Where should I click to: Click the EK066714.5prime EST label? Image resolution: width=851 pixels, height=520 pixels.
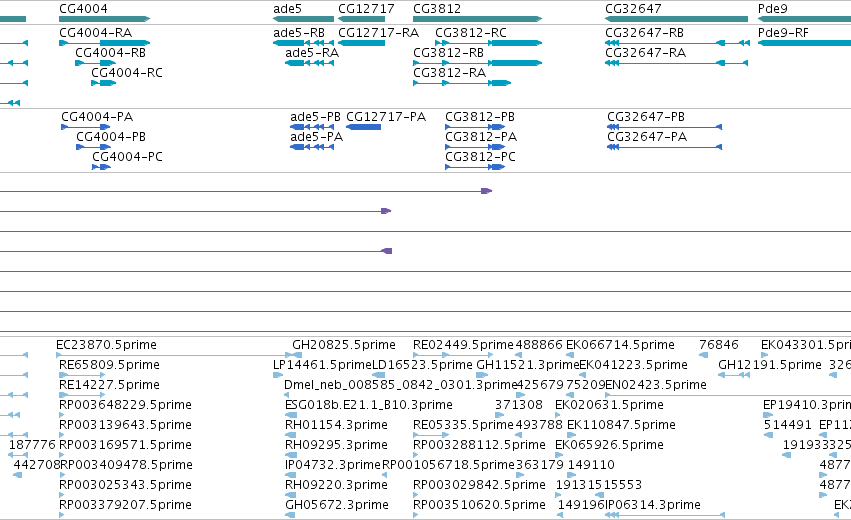(x=620, y=345)
